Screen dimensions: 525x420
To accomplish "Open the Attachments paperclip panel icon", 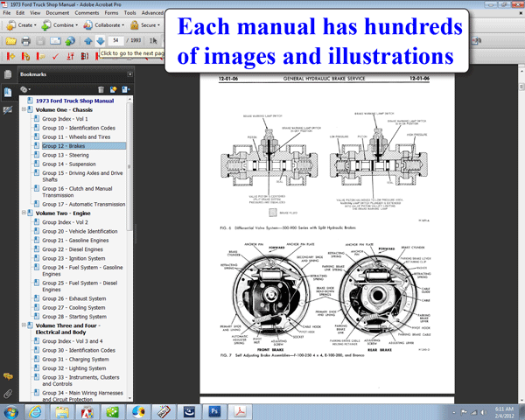I will coord(8,394).
